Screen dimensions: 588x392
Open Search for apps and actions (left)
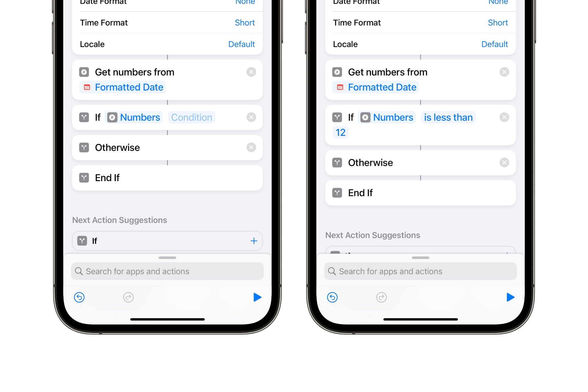168,271
